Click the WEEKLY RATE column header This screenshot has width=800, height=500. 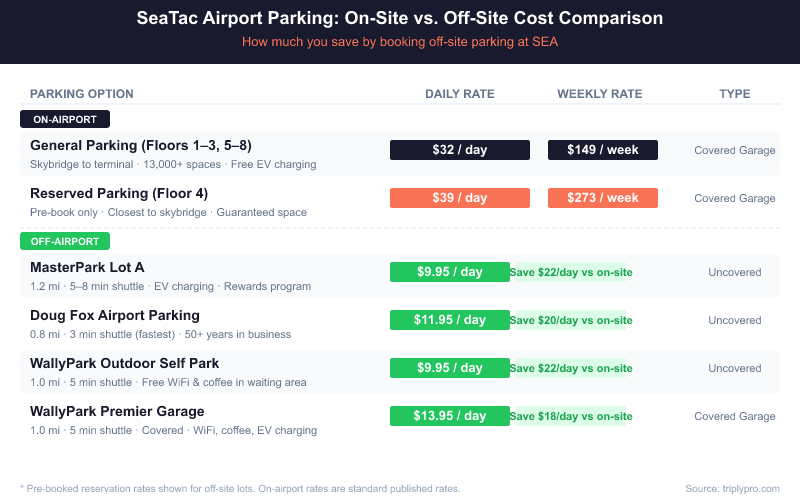pos(600,94)
